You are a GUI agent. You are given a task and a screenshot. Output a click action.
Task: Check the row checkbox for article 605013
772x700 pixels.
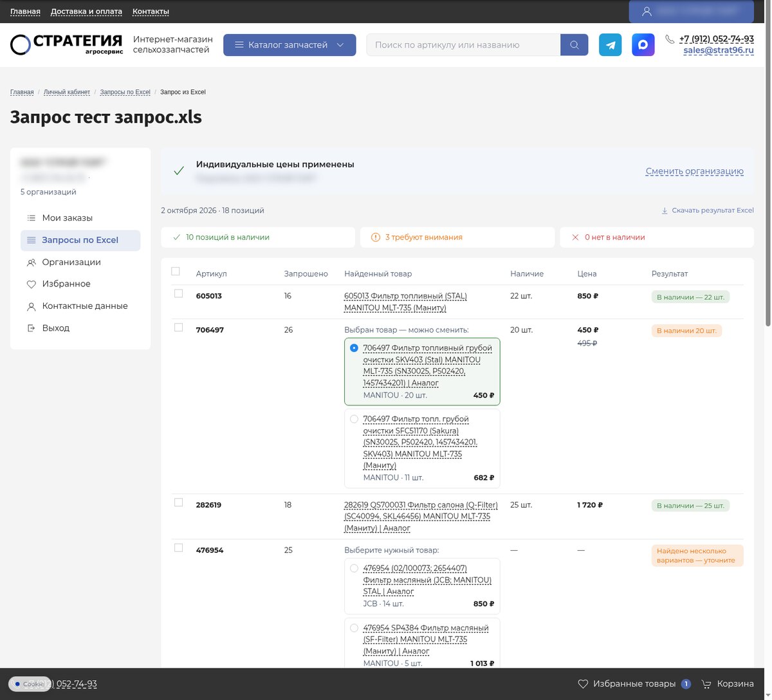(x=179, y=293)
